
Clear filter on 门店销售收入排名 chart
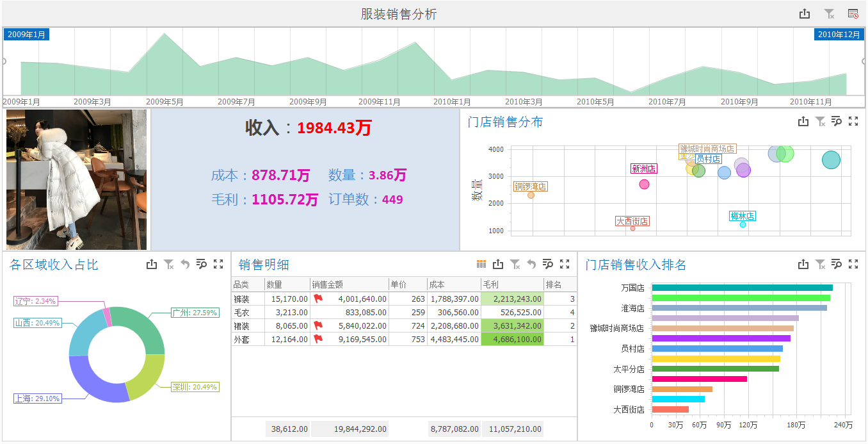(821, 264)
